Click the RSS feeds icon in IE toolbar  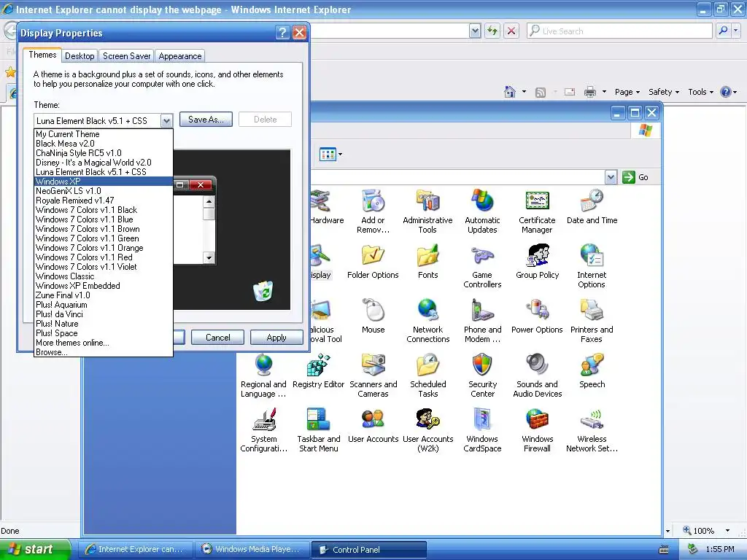541,93
